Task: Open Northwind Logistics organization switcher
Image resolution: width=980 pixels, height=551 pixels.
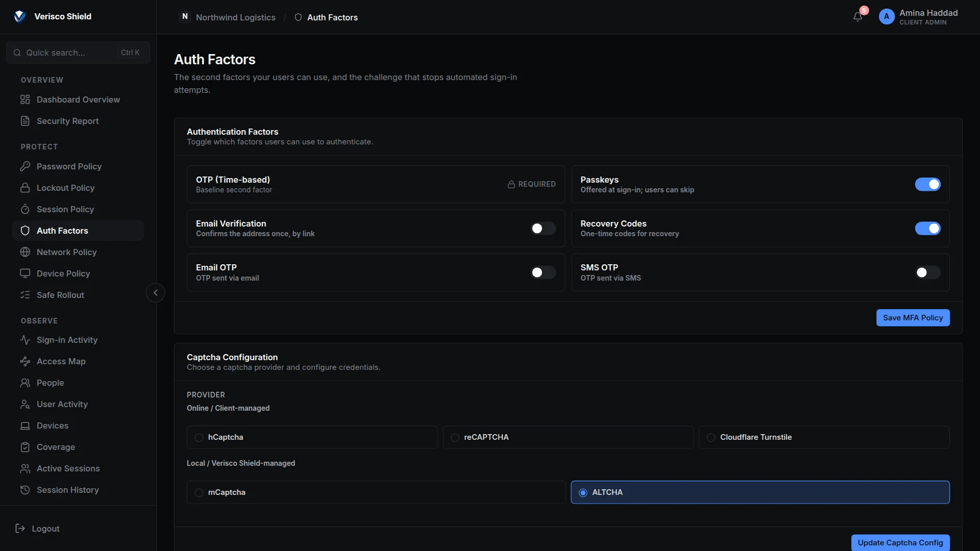Action: click(x=228, y=17)
